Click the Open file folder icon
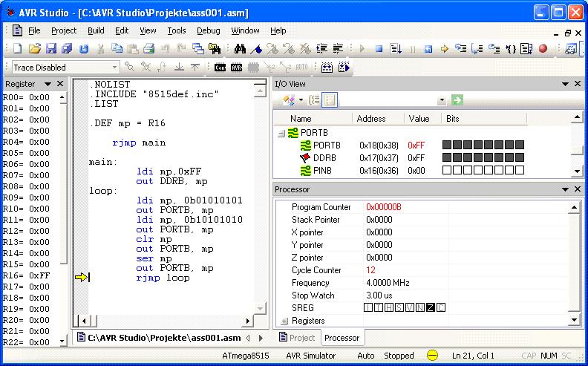Image resolution: width=588 pixels, height=366 pixels. click(34, 49)
